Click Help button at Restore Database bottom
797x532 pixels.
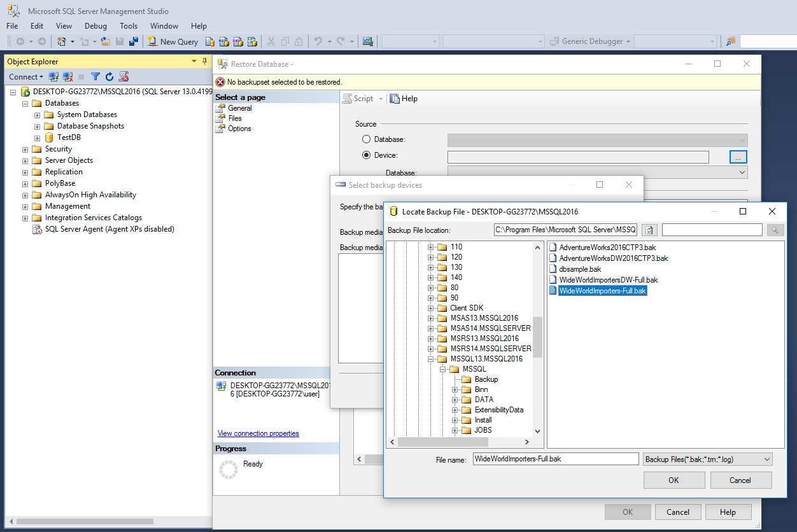pyautogui.click(x=728, y=512)
